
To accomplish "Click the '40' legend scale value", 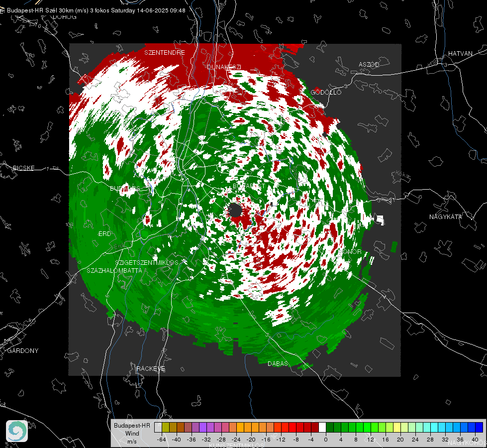I will pos(475,440).
